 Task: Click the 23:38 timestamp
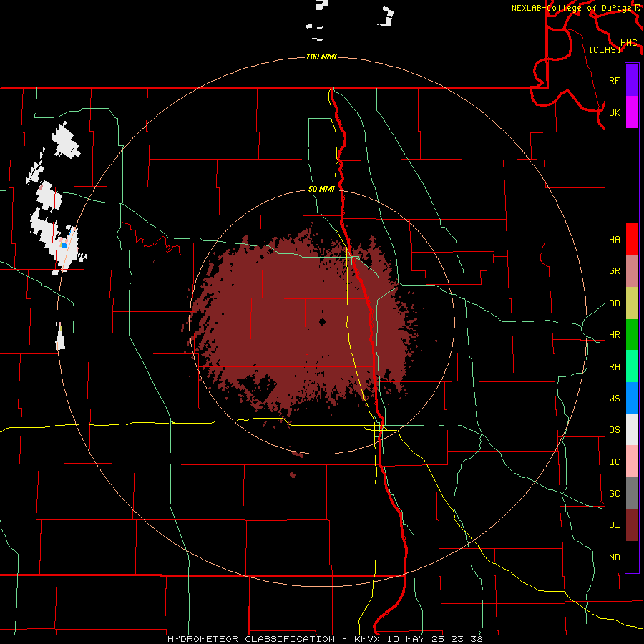(x=466, y=639)
